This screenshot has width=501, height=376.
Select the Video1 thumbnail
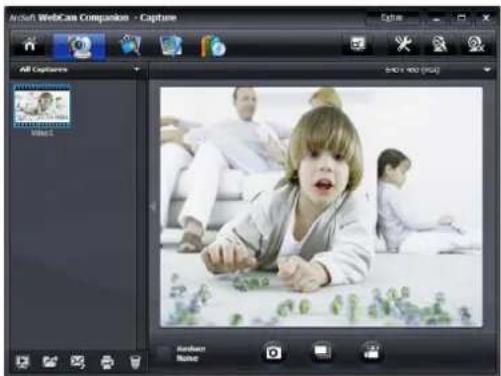coord(42,107)
